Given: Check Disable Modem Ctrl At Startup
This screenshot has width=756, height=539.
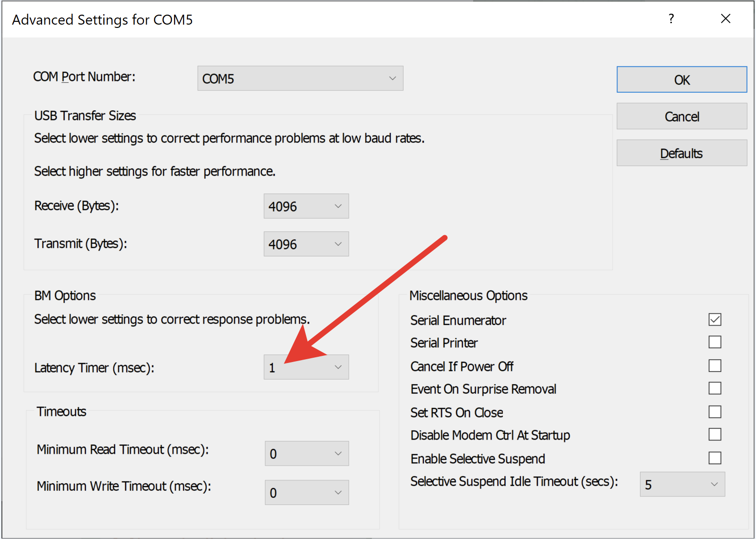Looking at the screenshot, I should pyautogui.click(x=714, y=434).
